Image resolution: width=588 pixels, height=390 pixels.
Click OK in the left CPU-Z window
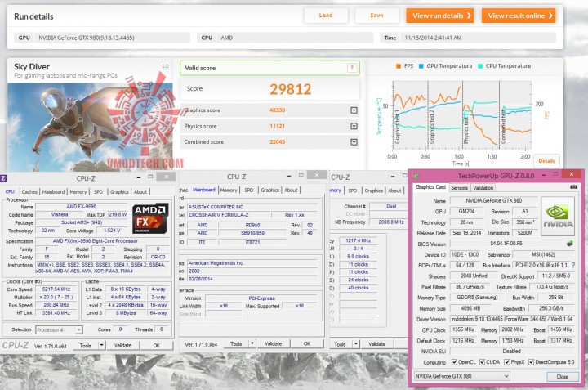tap(156, 345)
